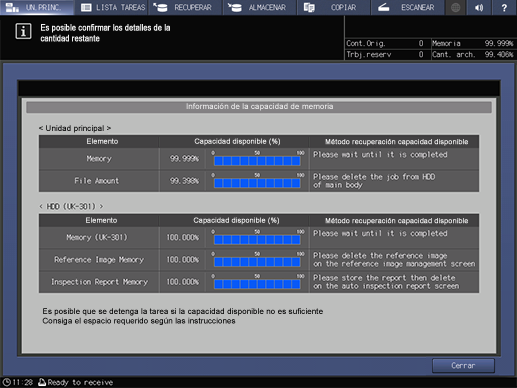Viewport: 517px width, 388px height.
Task: Click the 'Inspection Report Memory' row label
Action: click(99, 282)
